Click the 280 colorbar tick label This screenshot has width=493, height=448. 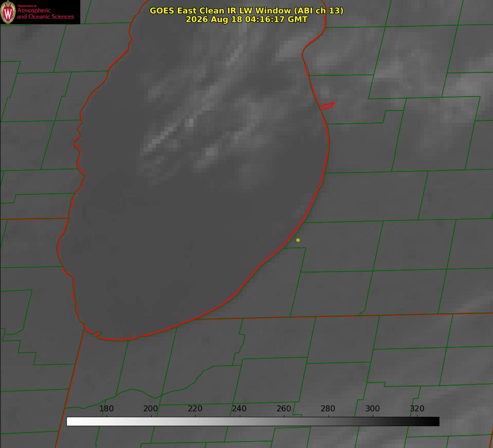[328, 408]
